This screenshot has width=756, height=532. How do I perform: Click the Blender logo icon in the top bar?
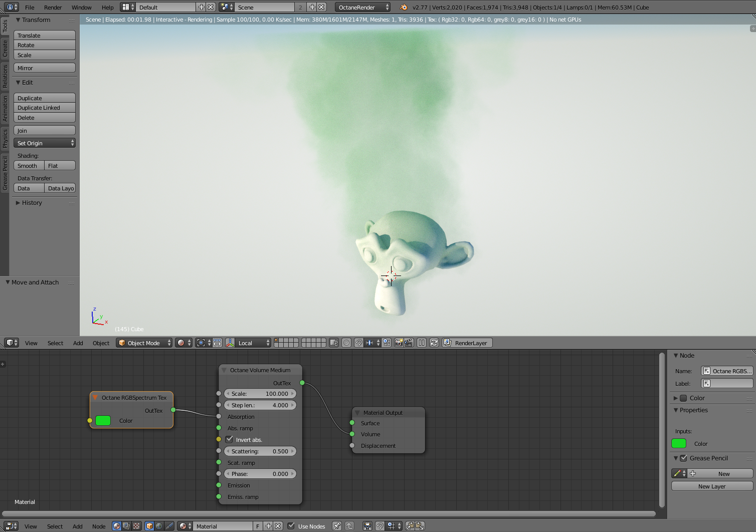pyautogui.click(x=404, y=7)
